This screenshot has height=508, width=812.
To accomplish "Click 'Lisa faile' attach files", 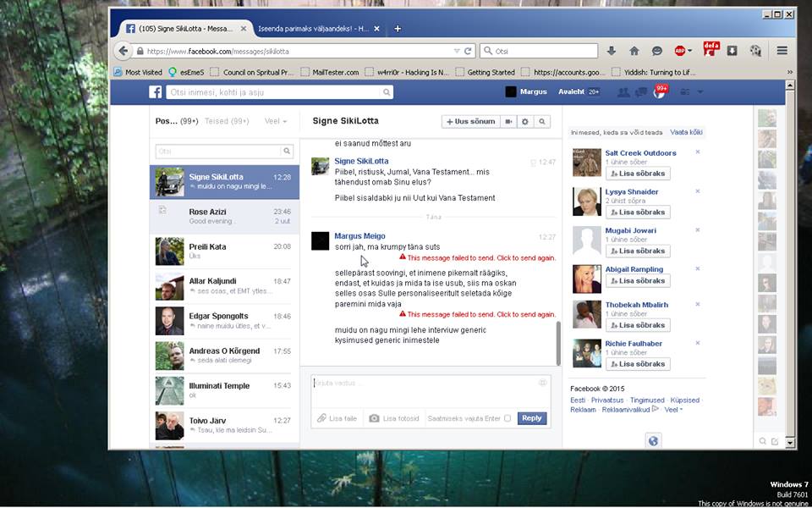I will coord(337,418).
